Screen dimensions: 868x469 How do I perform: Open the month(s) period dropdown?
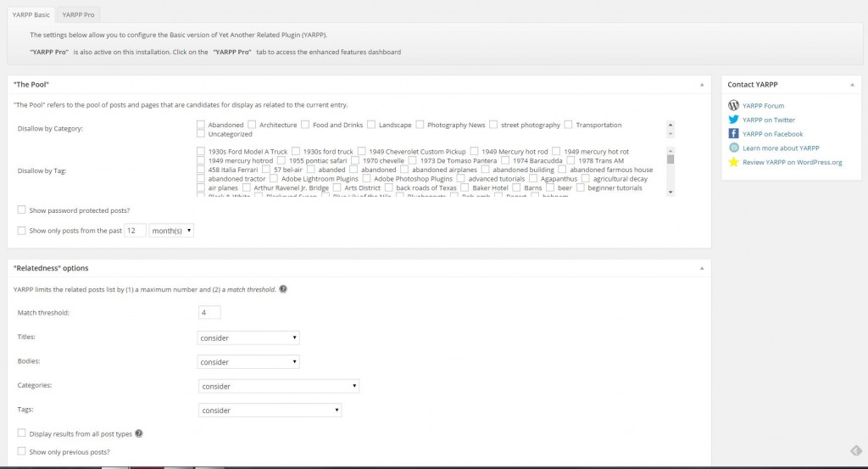(171, 231)
